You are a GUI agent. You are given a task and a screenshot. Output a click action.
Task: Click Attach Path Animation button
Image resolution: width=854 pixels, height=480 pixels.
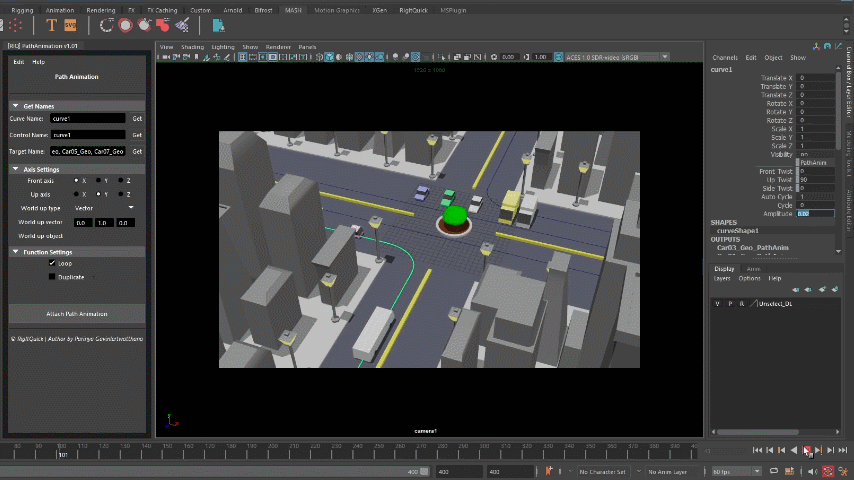tap(77, 314)
